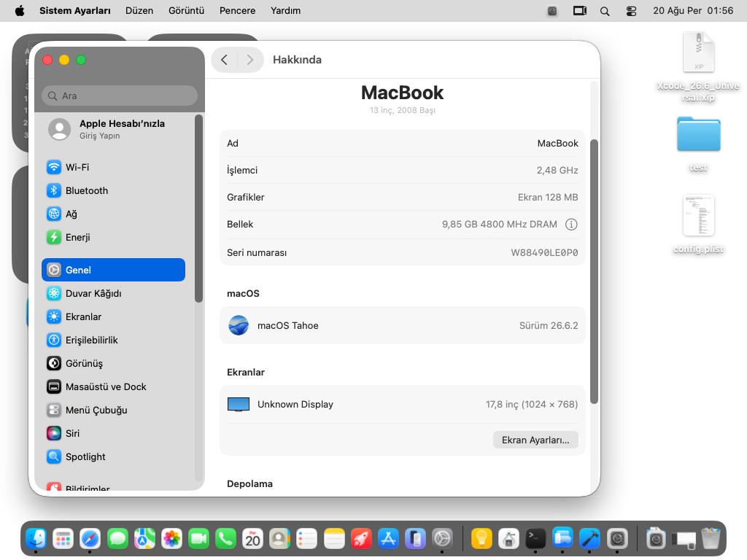Select config.plist file on desktop
This screenshot has width=747, height=560.
point(698,225)
